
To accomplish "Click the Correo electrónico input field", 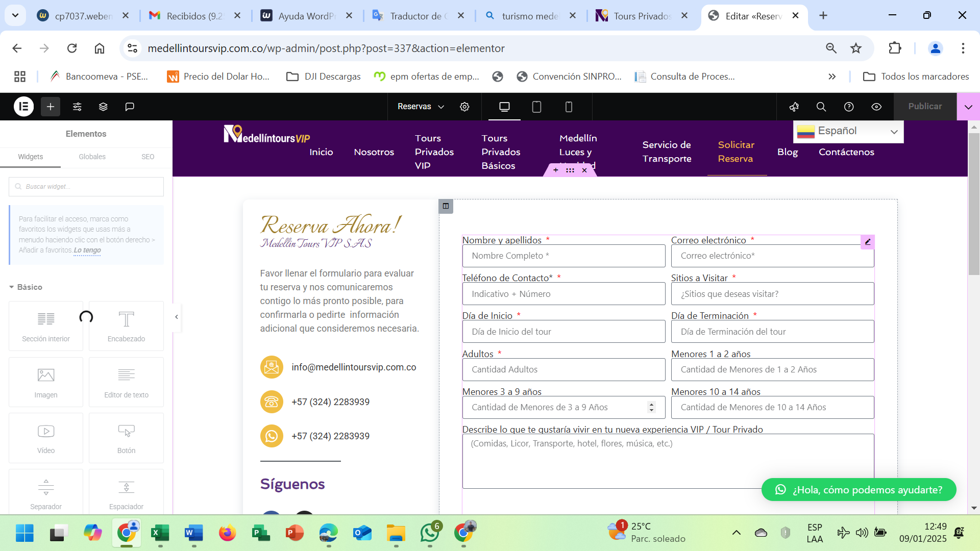I will 772,256.
